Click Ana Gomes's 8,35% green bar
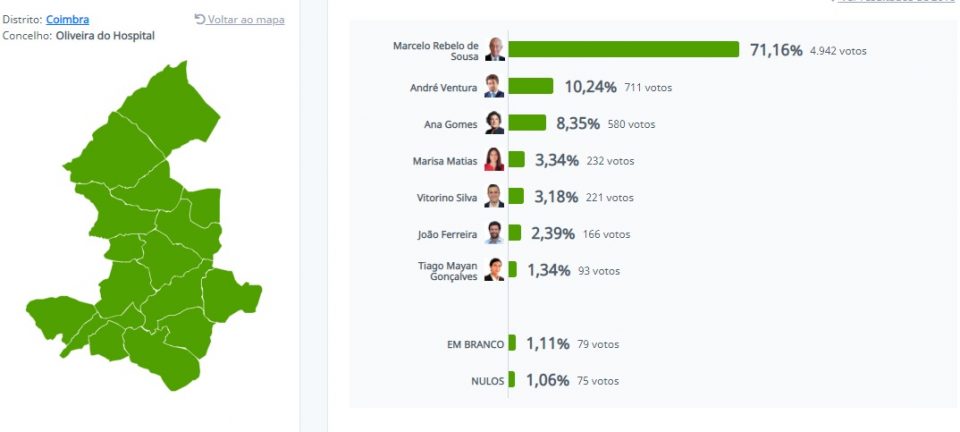 [527, 124]
